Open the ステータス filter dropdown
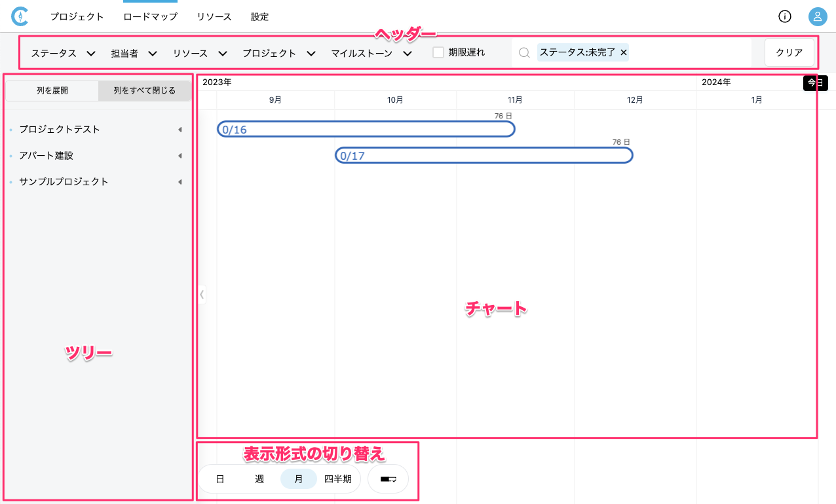This screenshot has height=504, width=836. tap(64, 54)
